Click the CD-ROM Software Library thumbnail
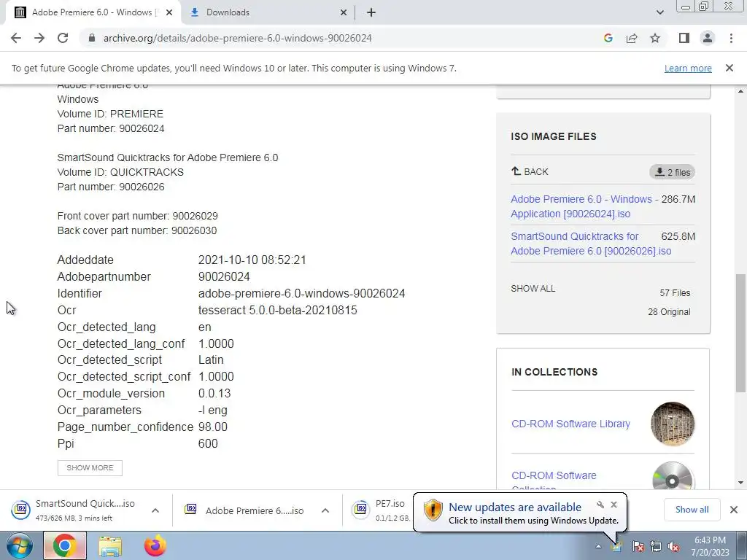This screenshot has width=747, height=560. click(673, 424)
